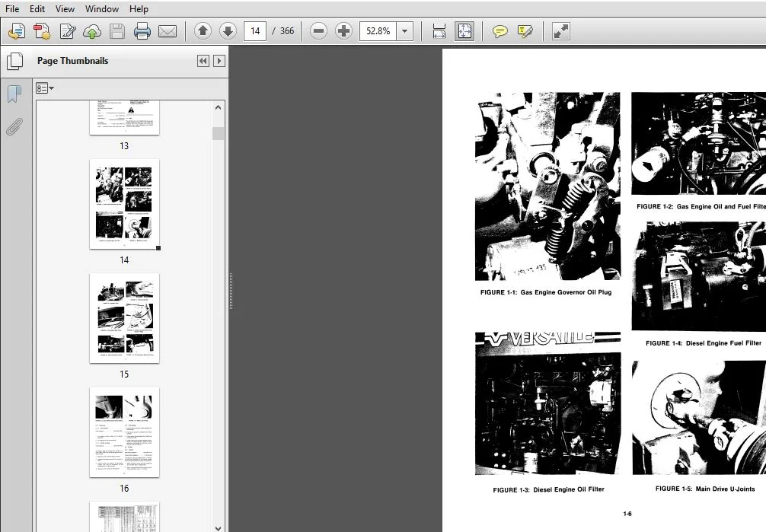The width and height of the screenshot is (766, 532).
Task: Click the Print icon
Action: tap(142, 31)
